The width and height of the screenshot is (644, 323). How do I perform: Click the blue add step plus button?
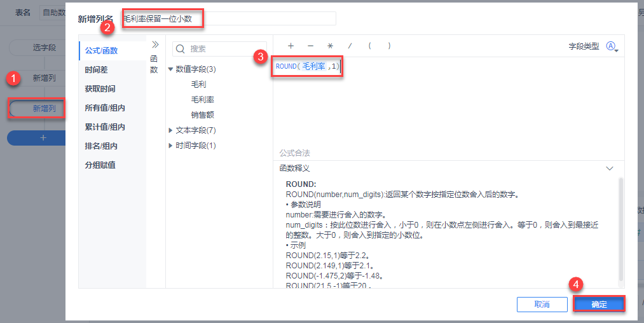coord(36,138)
